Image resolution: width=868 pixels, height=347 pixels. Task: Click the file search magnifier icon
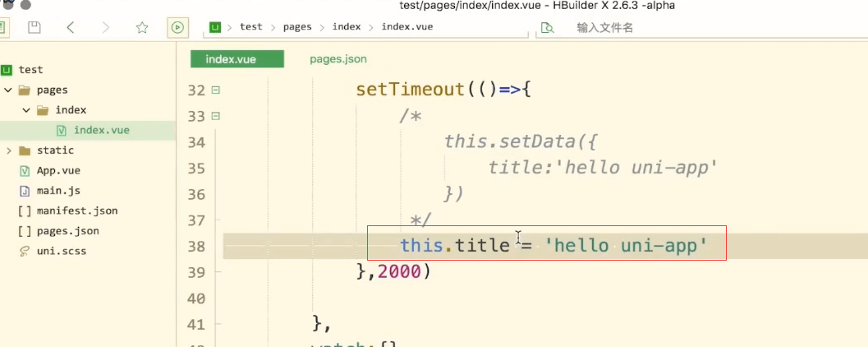tap(547, 28)
